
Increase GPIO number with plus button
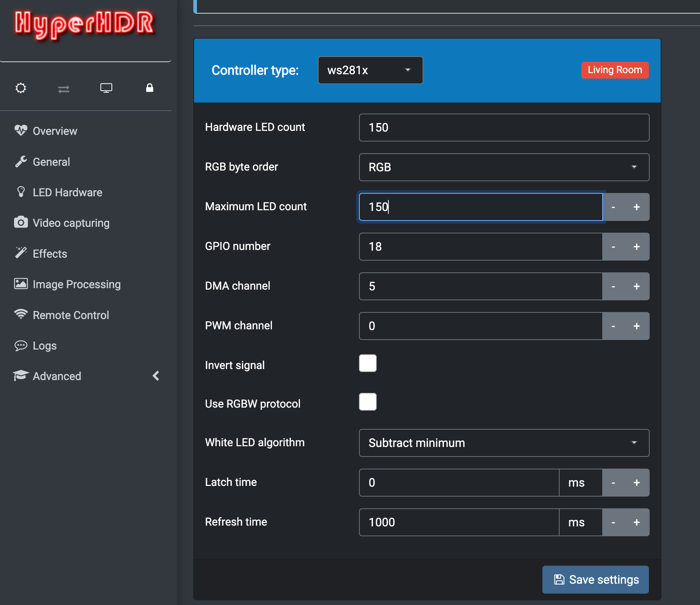click(637, 247)
